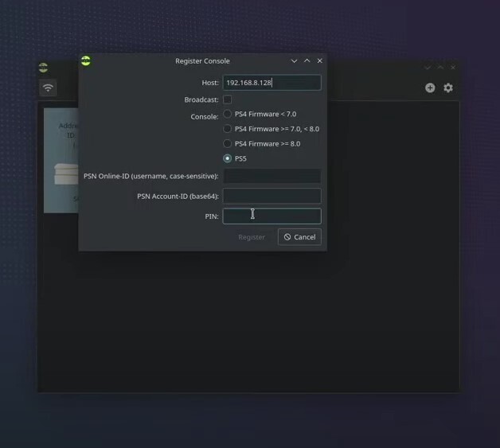This screenshot has width=500, height=448.
Task: Cancel the Register Console dialog
Action: (x=299, y=237)
